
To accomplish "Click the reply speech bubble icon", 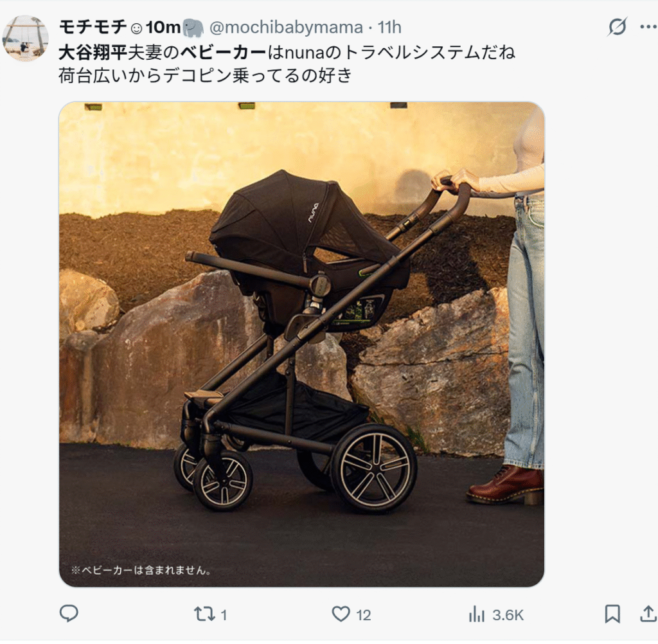I will tap(69, 614).
